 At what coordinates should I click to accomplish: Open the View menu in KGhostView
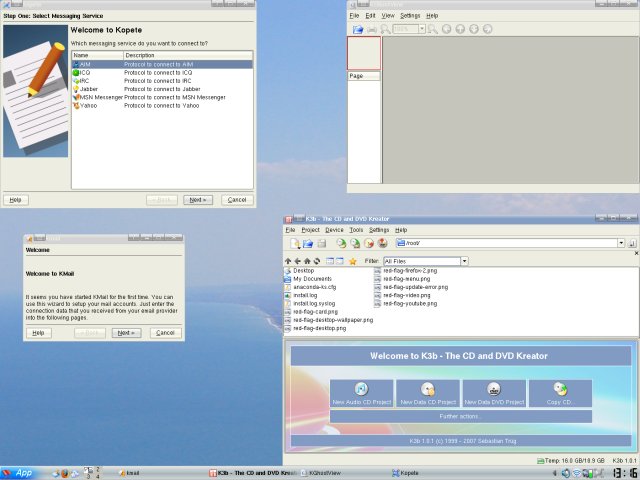(x=386, y=16)
